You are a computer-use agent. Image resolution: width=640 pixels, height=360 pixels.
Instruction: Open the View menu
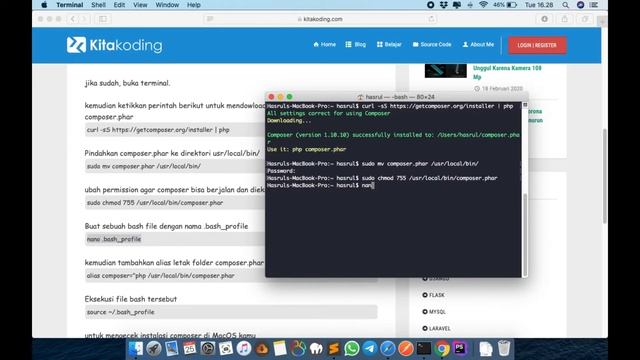(140, 5)
